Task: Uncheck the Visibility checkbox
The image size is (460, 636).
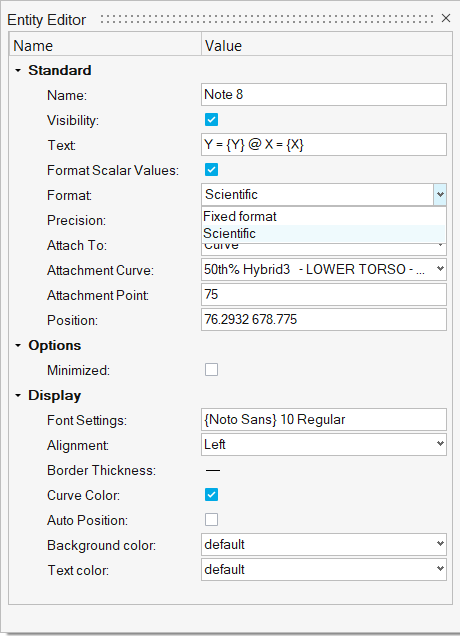Action: pos(211,120)
